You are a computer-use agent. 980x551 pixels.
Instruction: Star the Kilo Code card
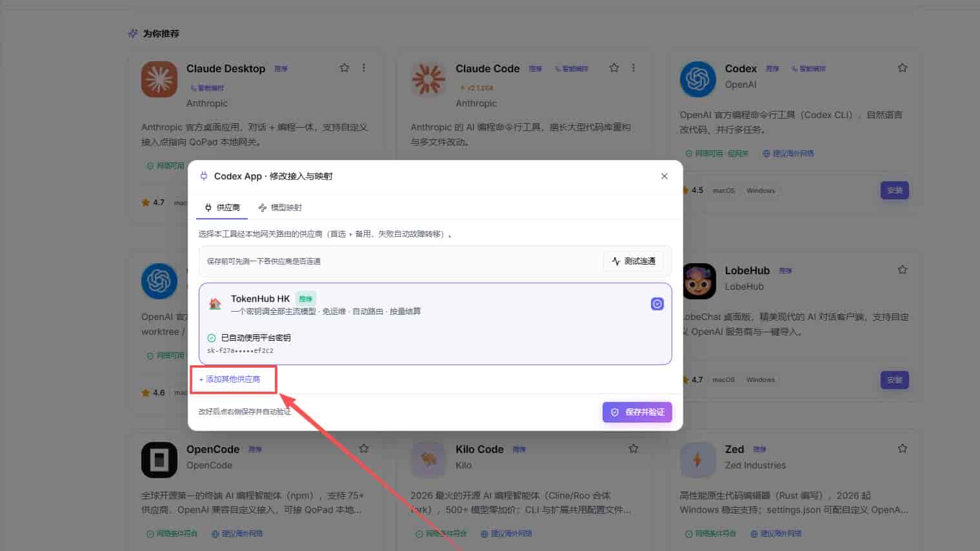pos(634,448)
